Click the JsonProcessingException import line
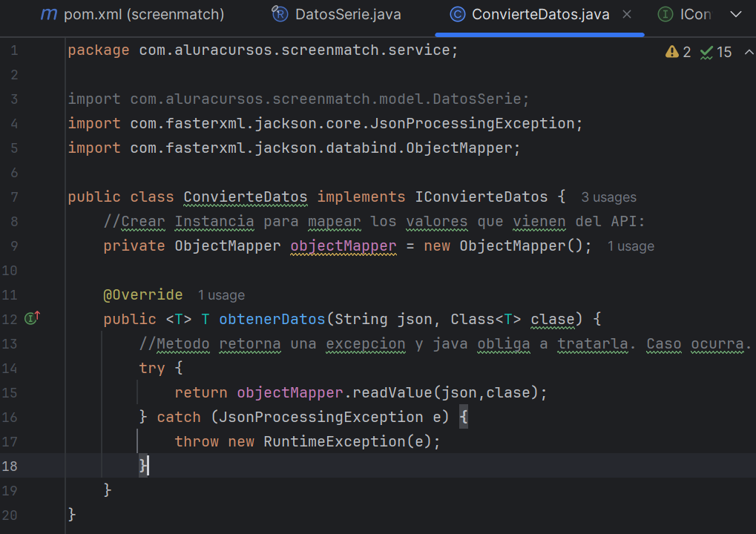 click(326, 124)
